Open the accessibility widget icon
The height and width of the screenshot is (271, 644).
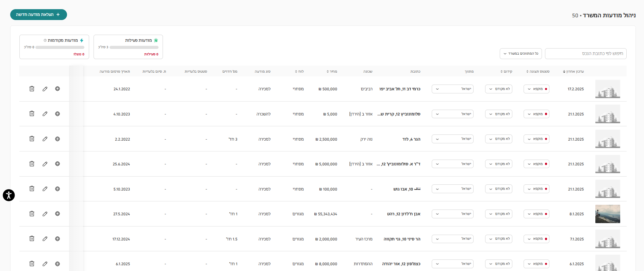click(x=9, y=195)
